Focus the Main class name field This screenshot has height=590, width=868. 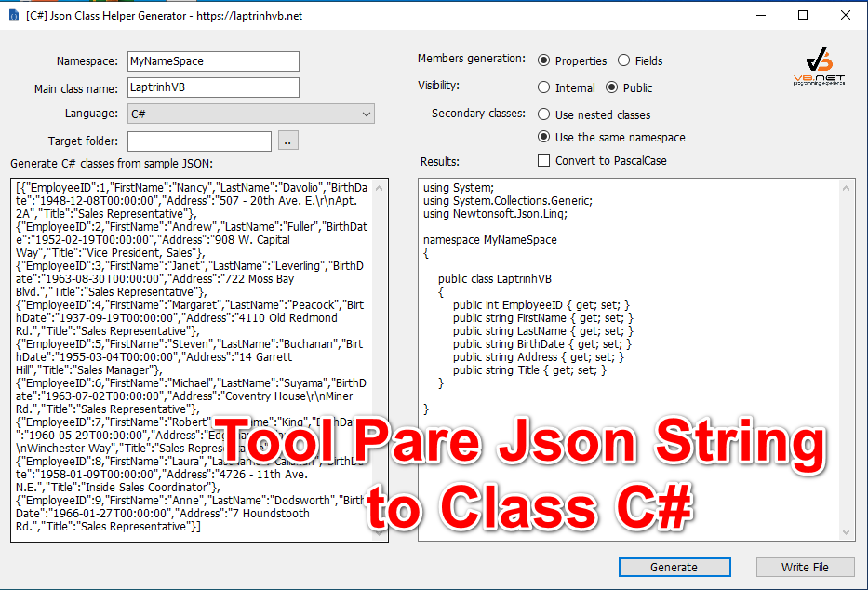pos(212,87)
